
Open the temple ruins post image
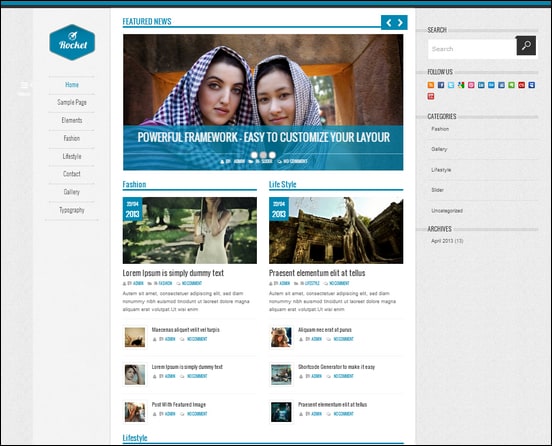click(x=336, y=230)
